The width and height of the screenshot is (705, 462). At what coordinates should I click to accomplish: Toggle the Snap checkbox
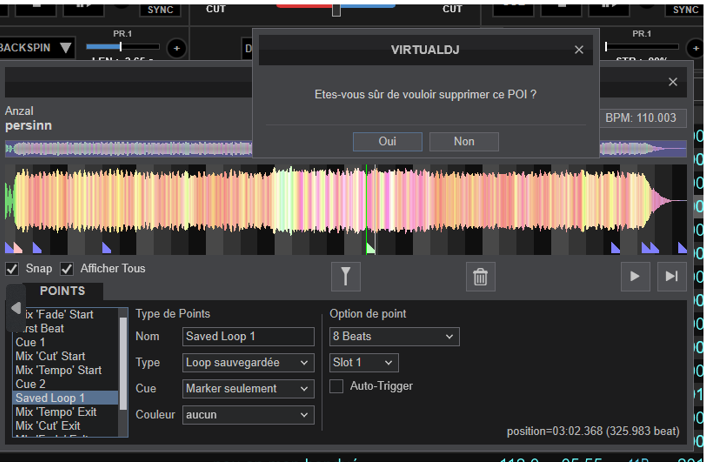(12, 269)
